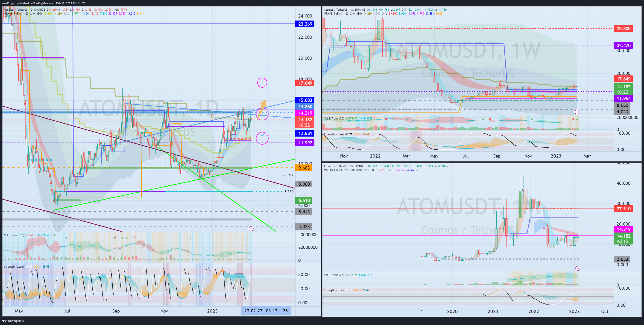Click MRHAB-T indicator legend on monthly chart
This screenshot has width=644, height=325.
tap(343, 170)
